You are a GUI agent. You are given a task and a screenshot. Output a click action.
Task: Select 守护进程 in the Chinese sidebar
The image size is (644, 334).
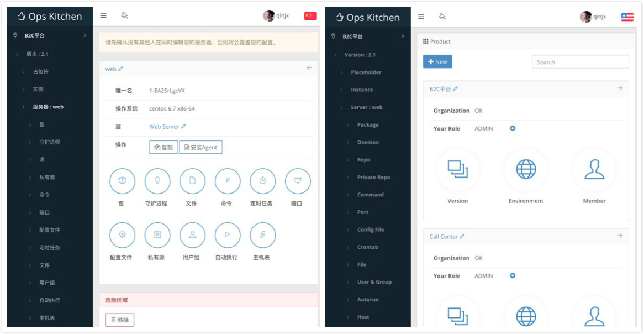(50, 142)
